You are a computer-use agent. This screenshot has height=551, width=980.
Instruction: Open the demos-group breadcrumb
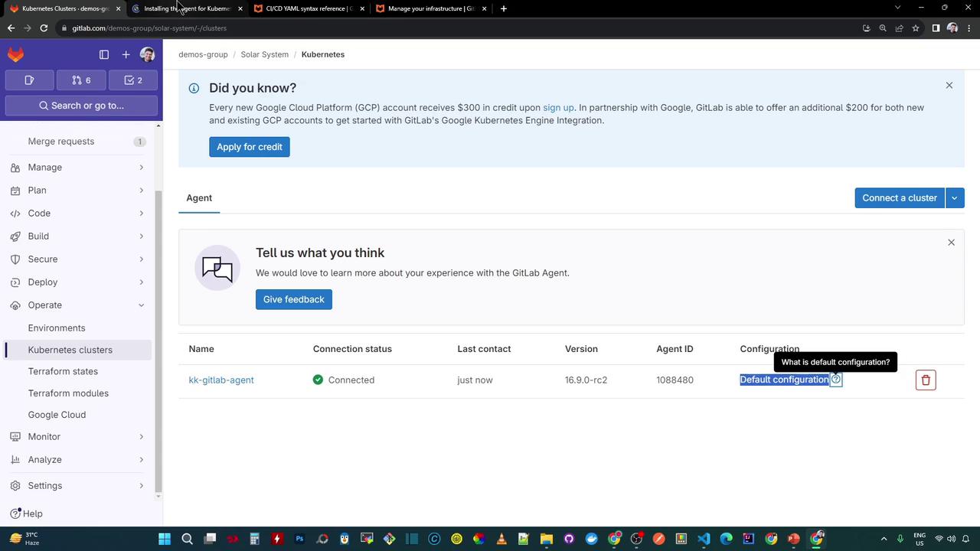(x=203, y=54)
